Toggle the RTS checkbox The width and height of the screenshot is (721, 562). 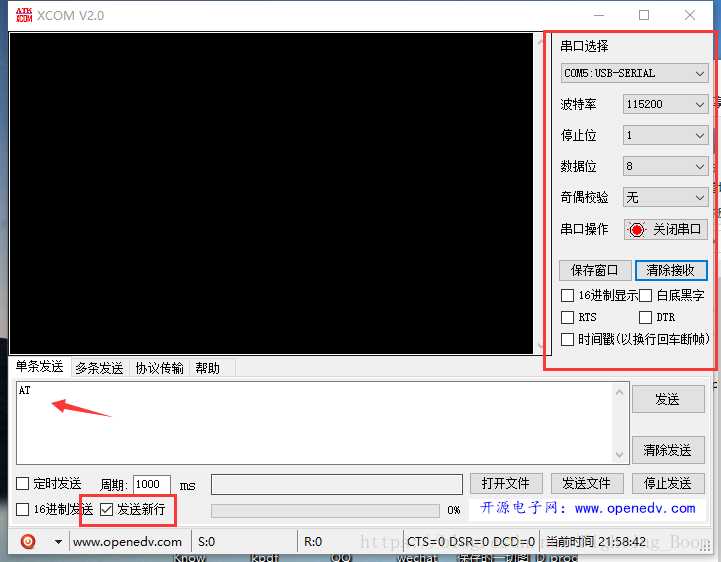tap(567, 317)
